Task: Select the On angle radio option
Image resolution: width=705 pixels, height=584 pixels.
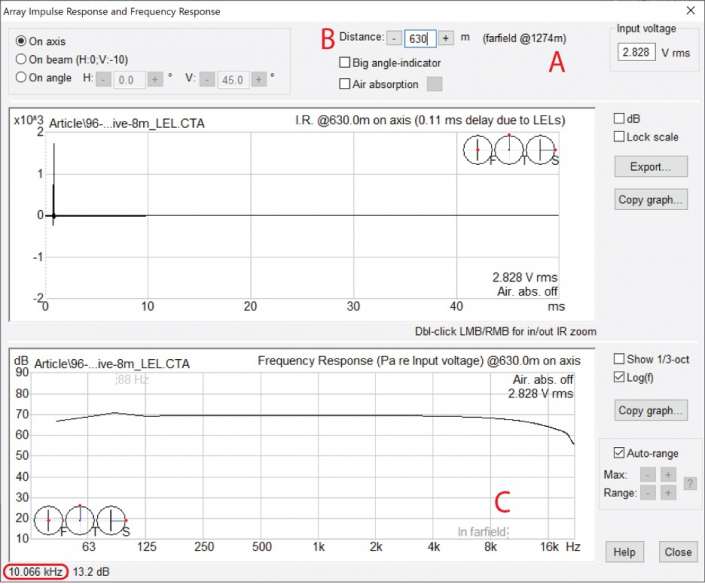Action: 22,76
